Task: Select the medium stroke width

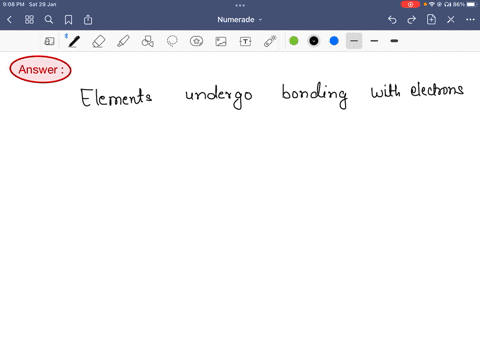Action: (374, 41)
